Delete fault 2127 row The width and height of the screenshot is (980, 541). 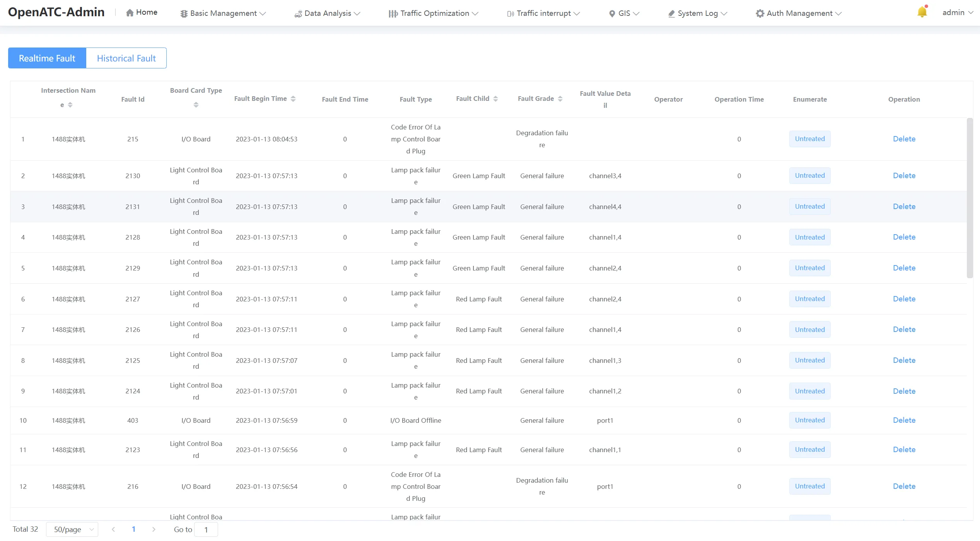pyautogui.click(x=904, y=299)
